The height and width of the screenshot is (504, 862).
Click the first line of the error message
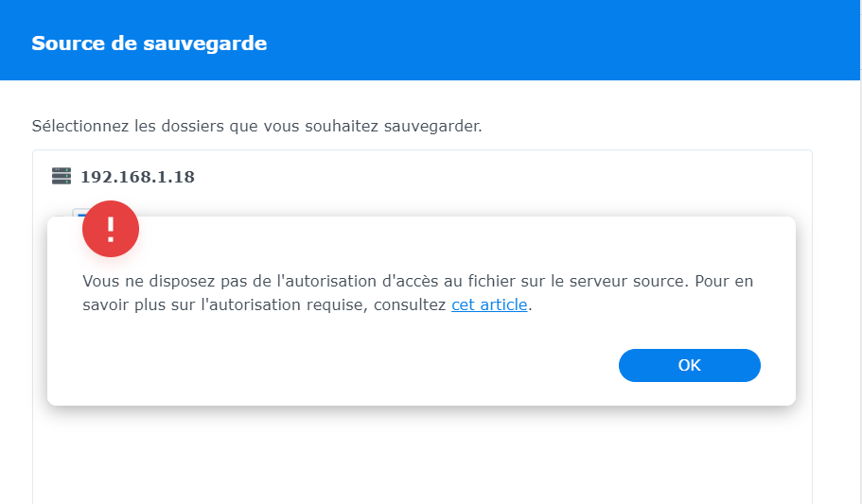[x=417, y=282]
